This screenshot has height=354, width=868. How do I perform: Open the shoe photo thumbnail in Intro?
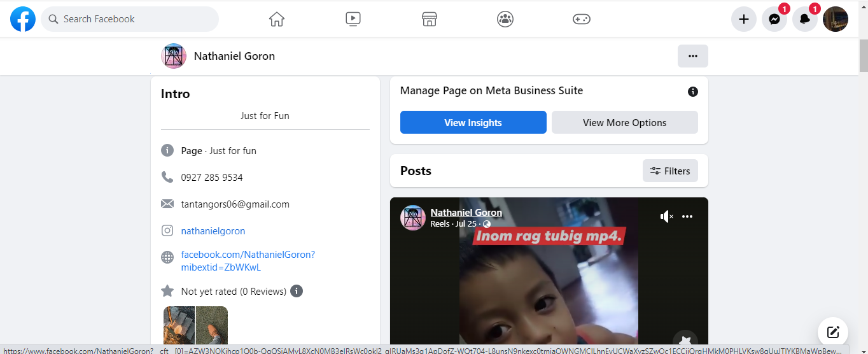(212, 325)
